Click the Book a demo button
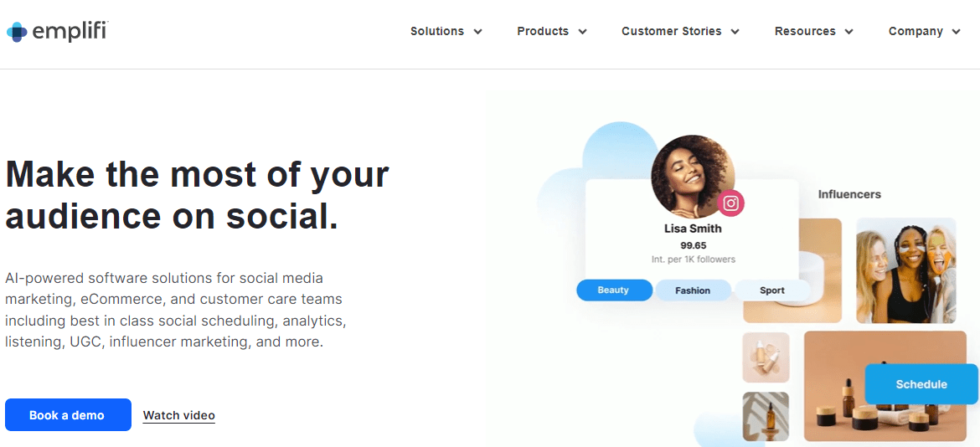This screenshot has width=980, height=447. [68, 415]
